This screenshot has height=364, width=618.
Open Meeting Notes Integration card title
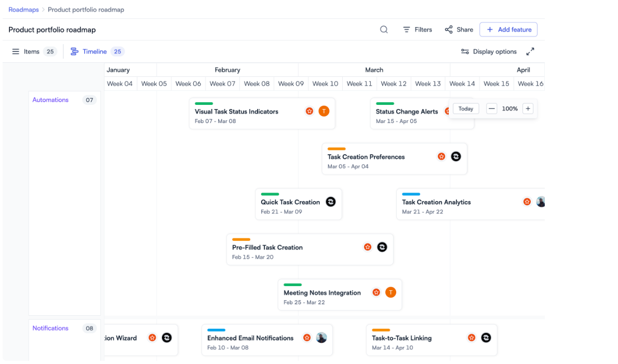pos(322,293)
